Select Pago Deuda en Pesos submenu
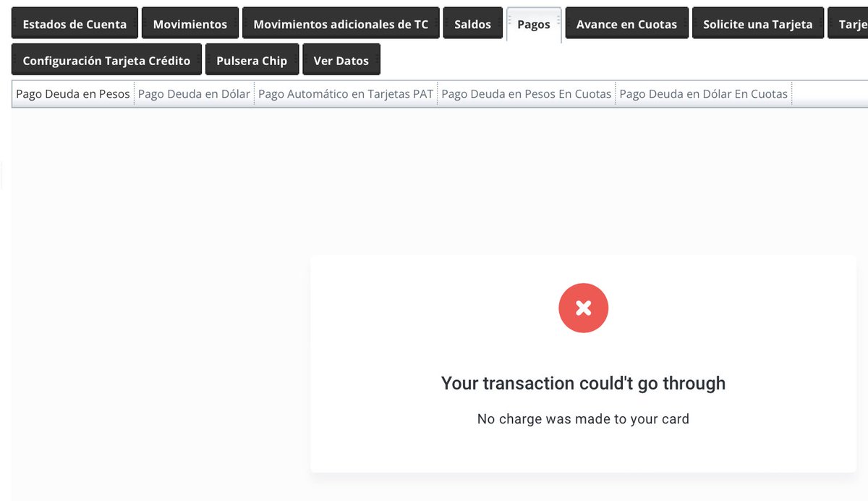 pos(73,94)
